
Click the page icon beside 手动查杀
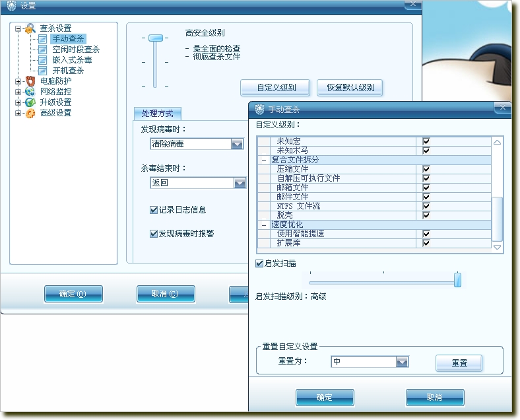click(42, 39)
